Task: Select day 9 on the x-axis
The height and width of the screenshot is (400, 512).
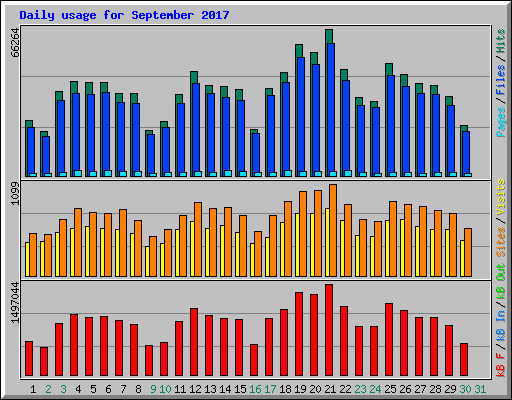Action: 153,389
